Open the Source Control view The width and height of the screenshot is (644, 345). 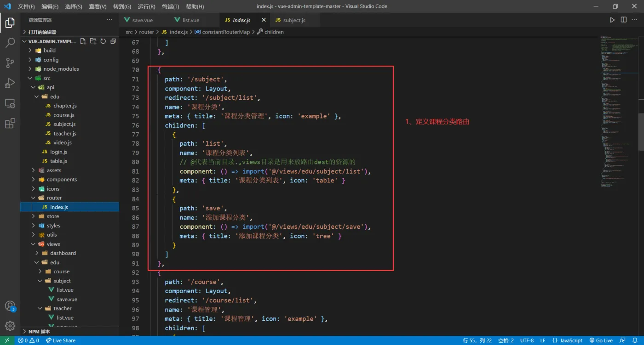[x=10, y=63]
